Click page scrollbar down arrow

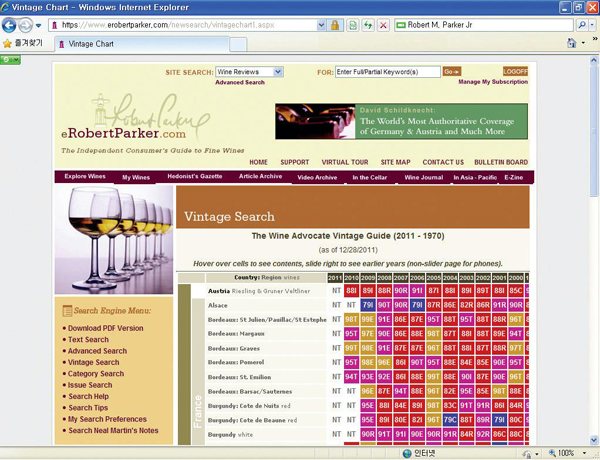click(593, 440)
